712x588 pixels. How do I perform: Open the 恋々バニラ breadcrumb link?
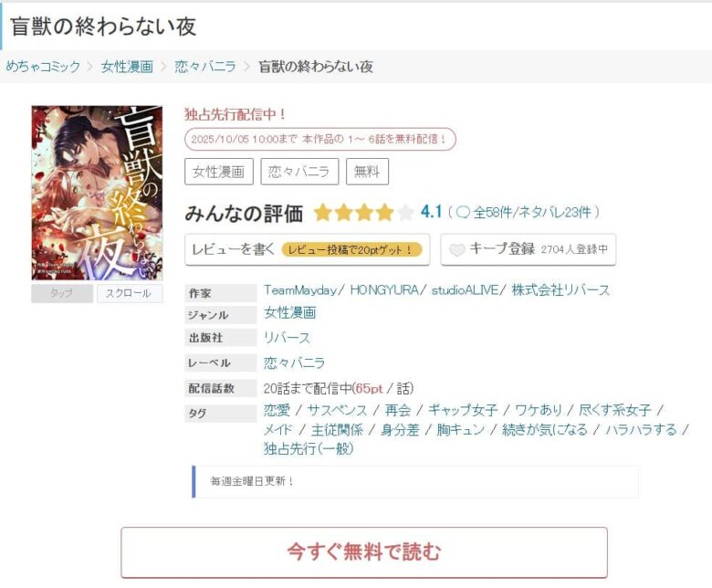(x=205, y=67)
